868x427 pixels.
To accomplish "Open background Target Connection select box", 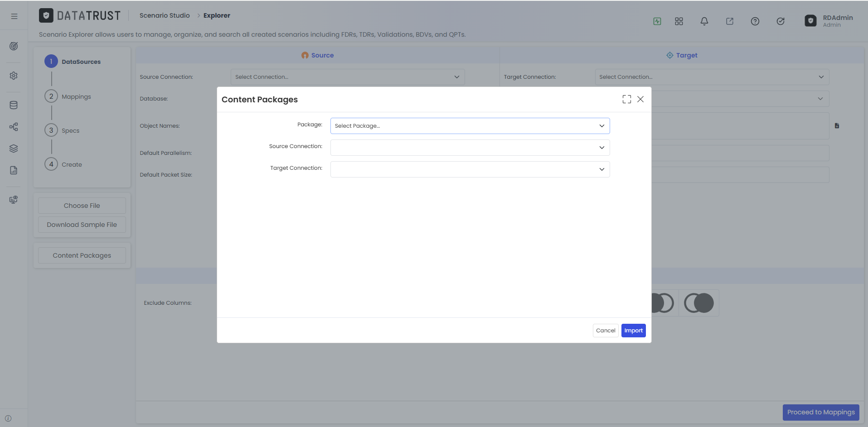I will (x=712, y=77).
